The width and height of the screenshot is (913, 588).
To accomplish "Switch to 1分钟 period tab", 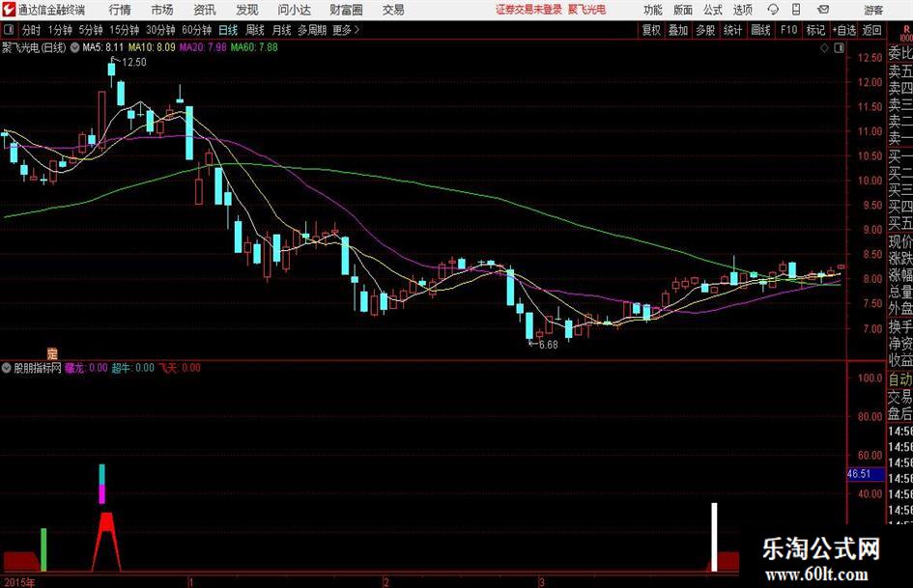I will tap(60, 30).
